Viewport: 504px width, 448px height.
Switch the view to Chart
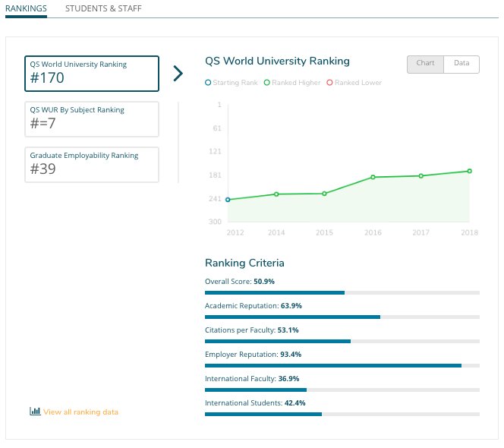[425, 65]
